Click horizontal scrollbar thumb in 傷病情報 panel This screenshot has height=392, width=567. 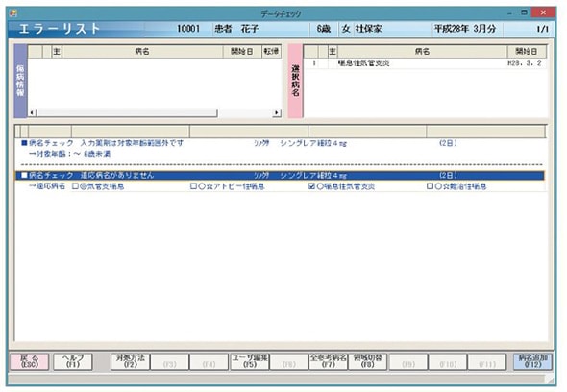click(127, 112)
